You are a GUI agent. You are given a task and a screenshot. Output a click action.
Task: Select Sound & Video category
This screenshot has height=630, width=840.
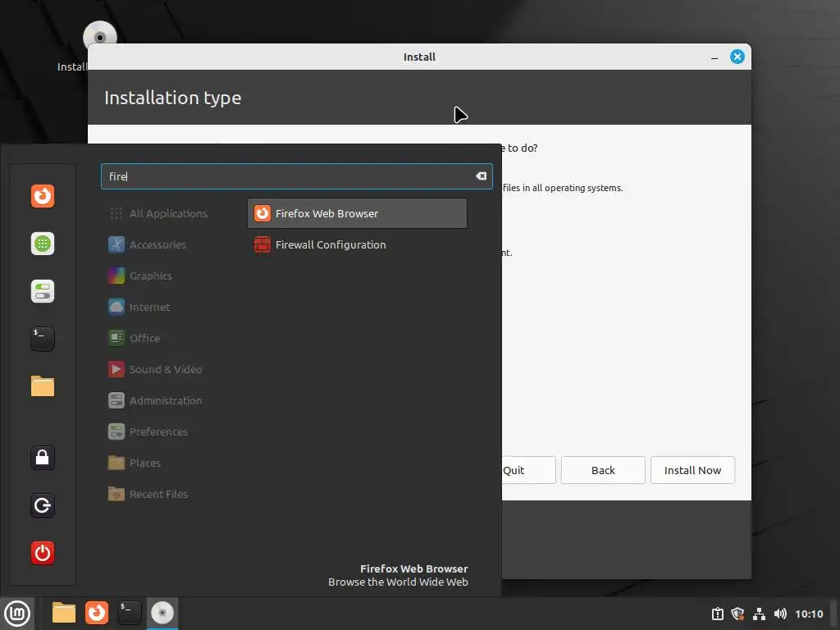point(155,369)
